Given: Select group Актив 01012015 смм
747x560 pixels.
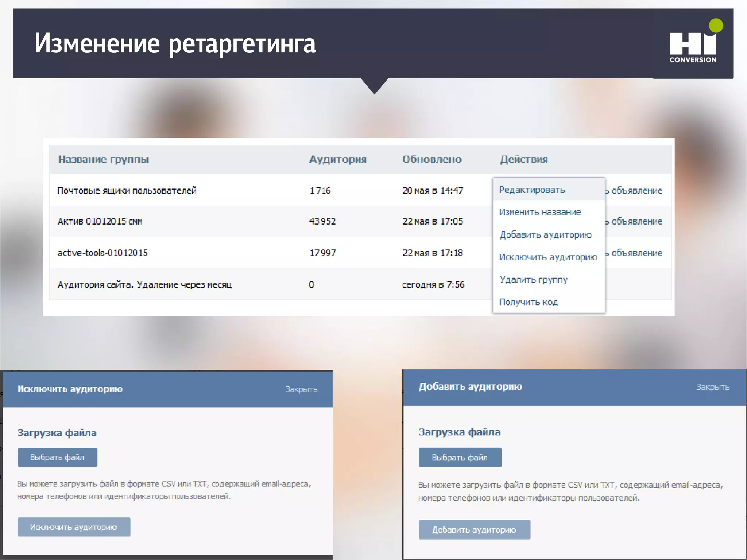Looking at the screenshot, I should tap(100, 221).
